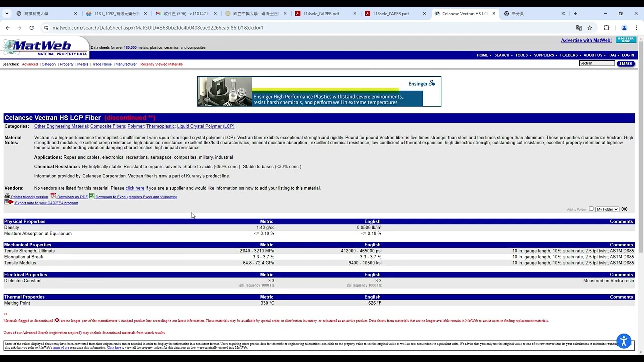
Task: Open SEARCH in the MatWeb nav bar
Action: coord(502,55)
